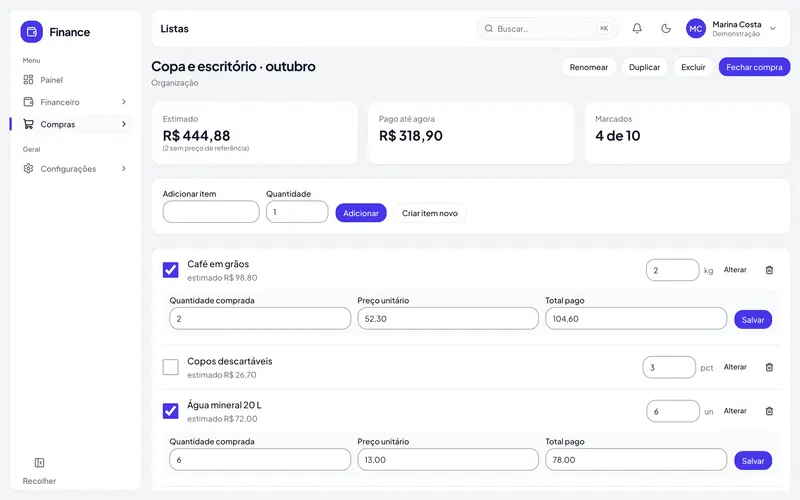Screen dimensions: 800x500
Task: Delete Água mineral 20 L with trash icon
Action: click(769, 411)
